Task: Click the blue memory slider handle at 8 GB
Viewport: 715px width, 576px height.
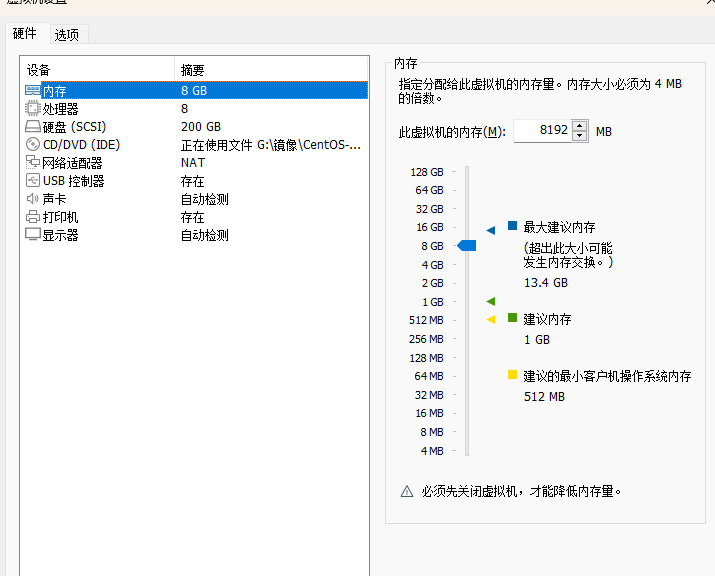Action: 466,246
